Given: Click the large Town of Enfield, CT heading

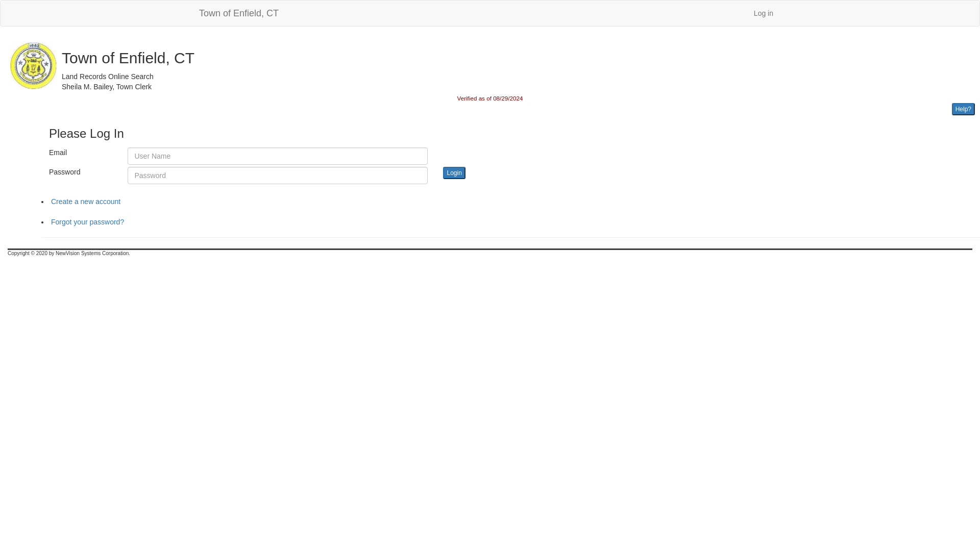Looking at the screenshot, I should pos(128,58).
